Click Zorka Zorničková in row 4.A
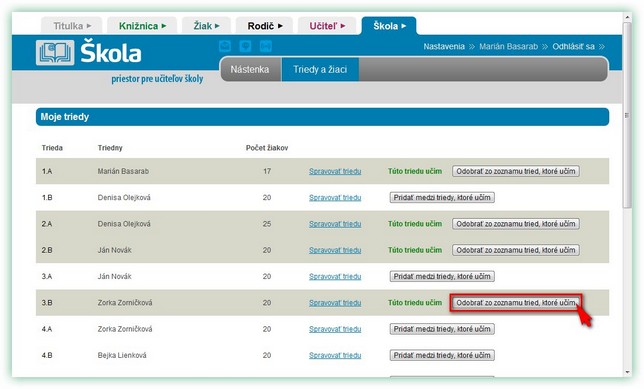The height and width of the screenshot is (389, 644). pos(125,329)
